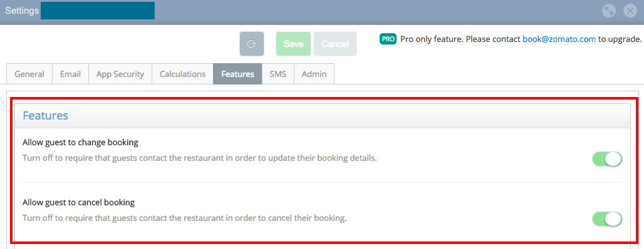Open the App Security tab

[120, 74]
